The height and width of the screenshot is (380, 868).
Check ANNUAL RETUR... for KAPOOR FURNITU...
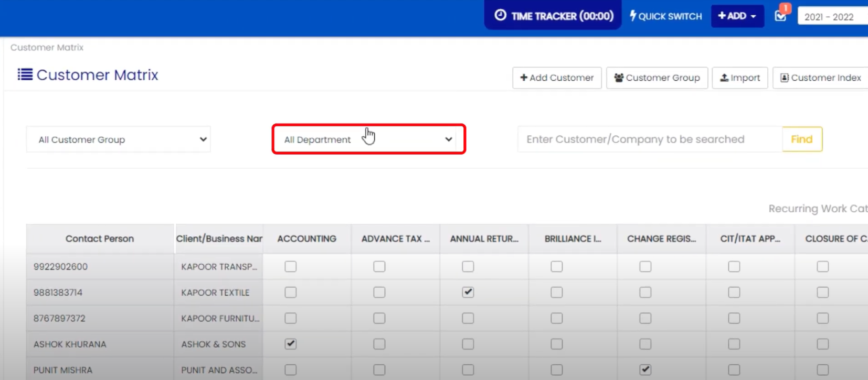468,318
